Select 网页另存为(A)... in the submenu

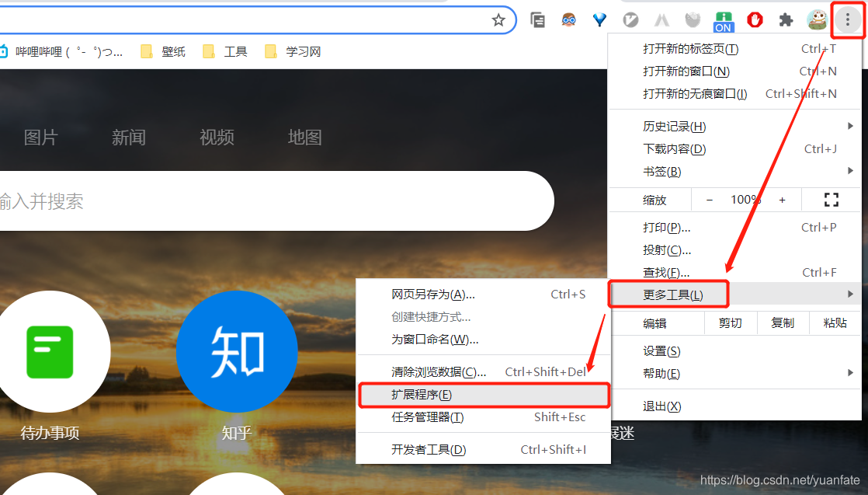[483, 295]
